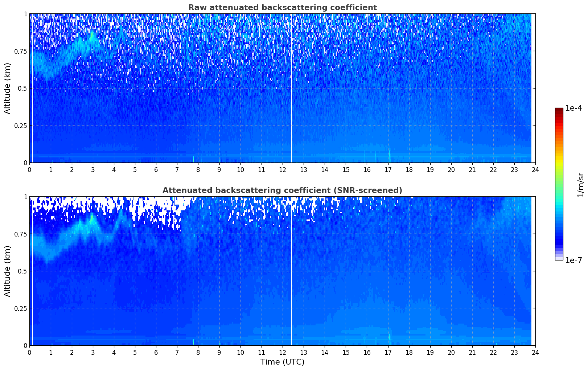Screen dimensions: 588x370
Task: Click 'Altitude (km)' label of the raw plot
Action: coord(8,88)
